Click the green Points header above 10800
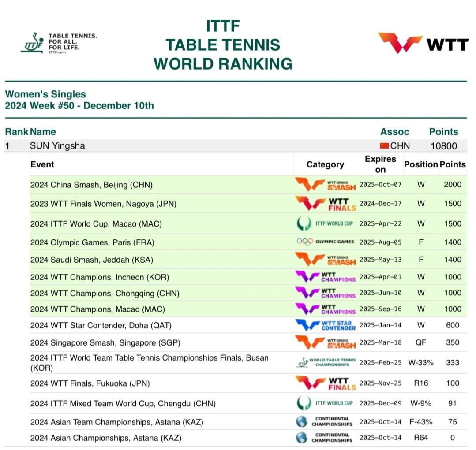Viewport: 476px width, 450px height. point(443,132)
